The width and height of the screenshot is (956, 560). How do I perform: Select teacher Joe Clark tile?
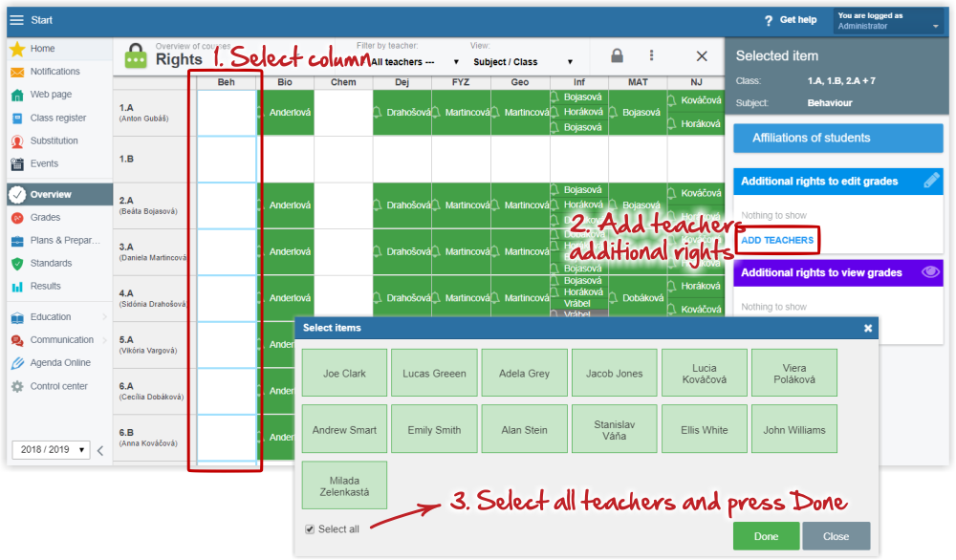click(x=344, y=374)
